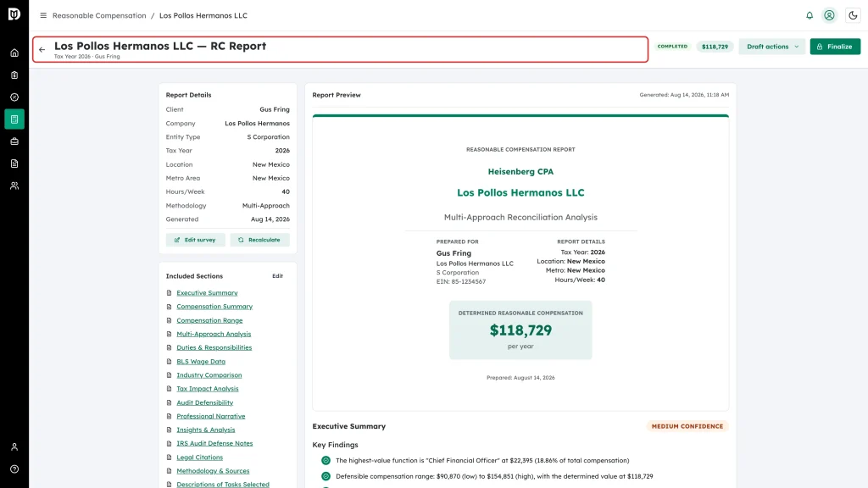Open notifications bell
This screenshot has width=868, height=488.
(x=810, y=15)
